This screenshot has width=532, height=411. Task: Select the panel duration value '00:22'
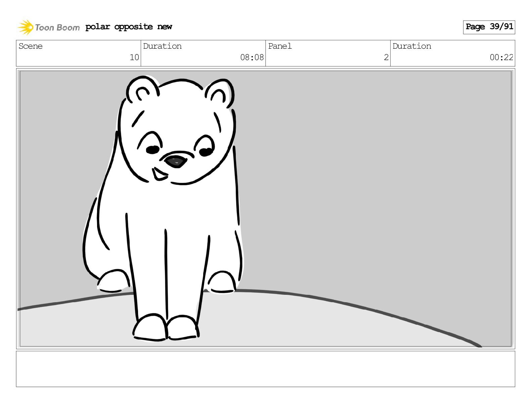(x=501, y=57)
